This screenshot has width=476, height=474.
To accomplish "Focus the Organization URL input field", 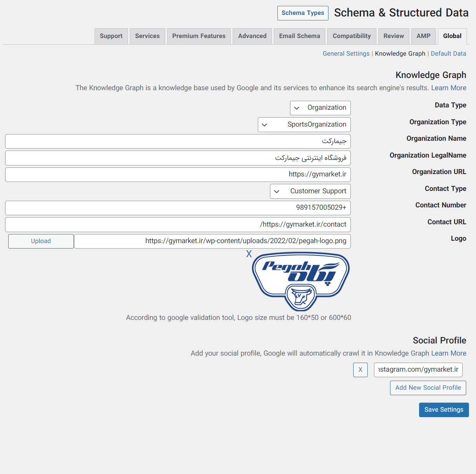I will pos(178,174).
